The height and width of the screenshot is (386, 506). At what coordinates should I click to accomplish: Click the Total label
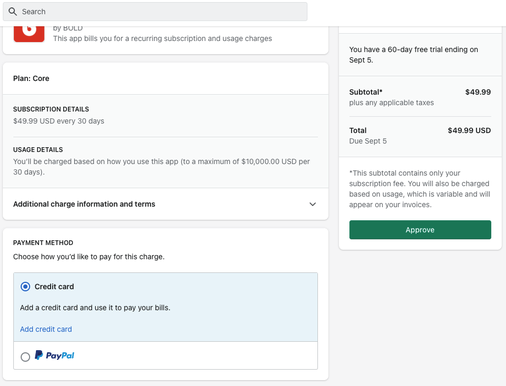point(358,130)
